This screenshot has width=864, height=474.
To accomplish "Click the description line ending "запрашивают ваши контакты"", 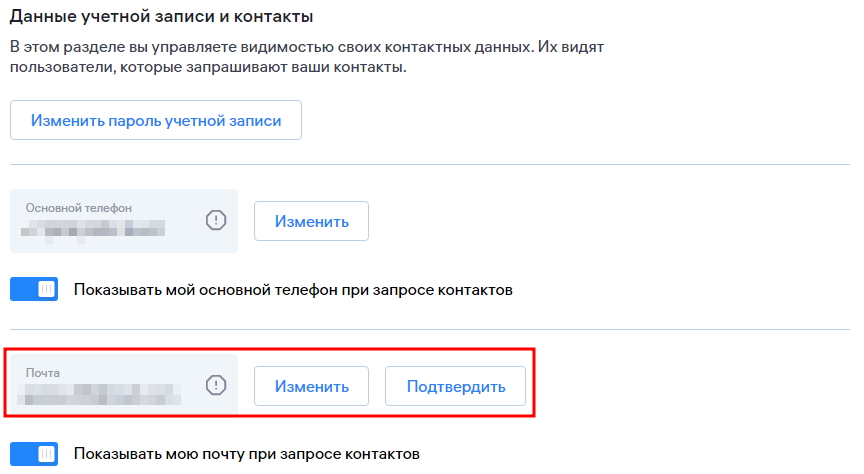I will 209,68.
